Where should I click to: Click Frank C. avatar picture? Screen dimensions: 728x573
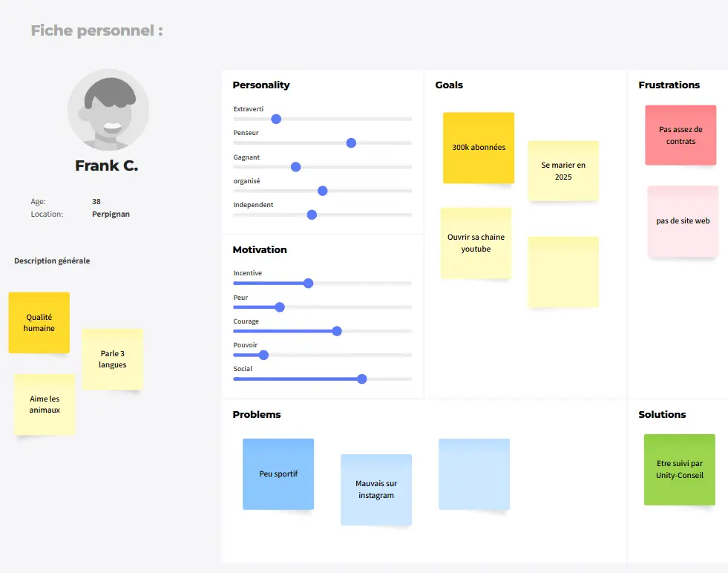pos(108,110)
